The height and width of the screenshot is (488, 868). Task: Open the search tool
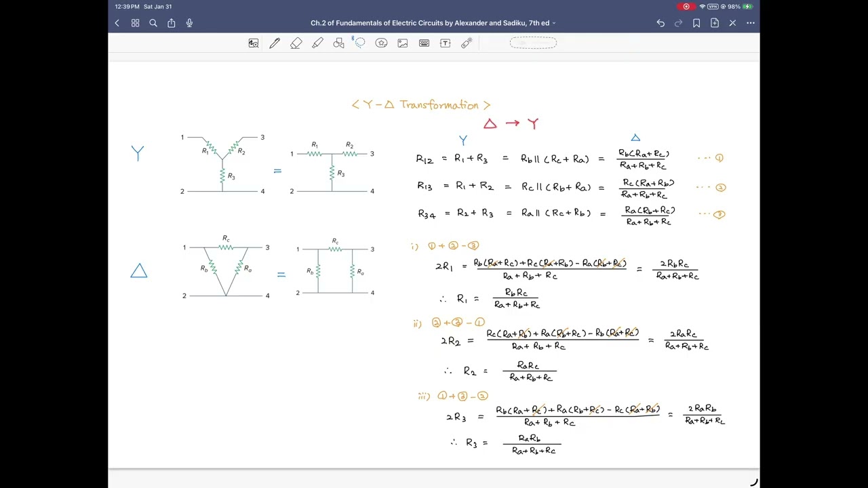[x=153, y=23]
